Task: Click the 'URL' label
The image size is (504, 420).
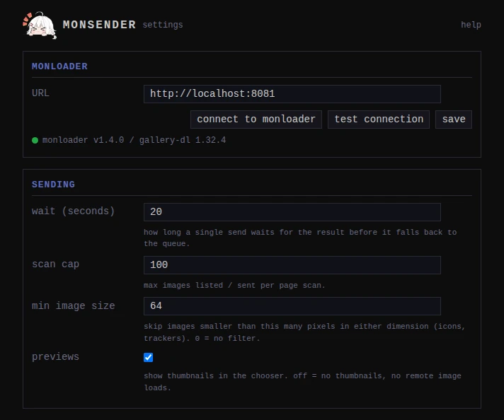Action: pyautogui.click(x=40, y=93)
